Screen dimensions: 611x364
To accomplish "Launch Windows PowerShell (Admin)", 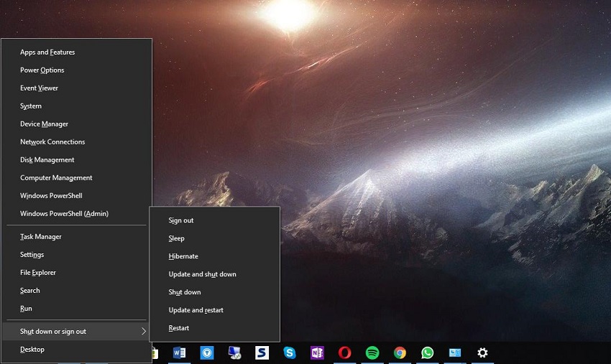I will [x=64, y=214].
